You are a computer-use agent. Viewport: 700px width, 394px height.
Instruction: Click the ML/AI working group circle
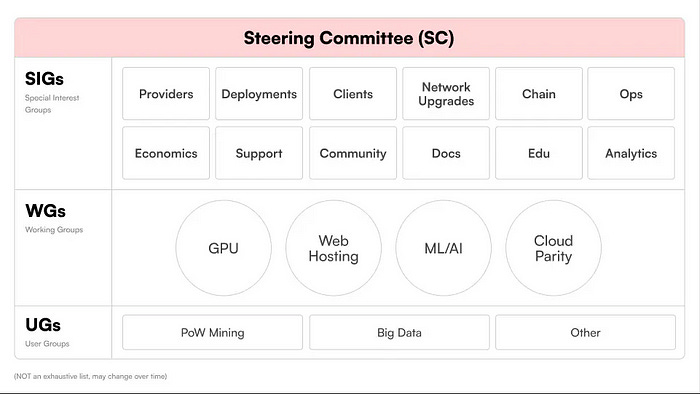pyautogui.click(x=444, y=248)
